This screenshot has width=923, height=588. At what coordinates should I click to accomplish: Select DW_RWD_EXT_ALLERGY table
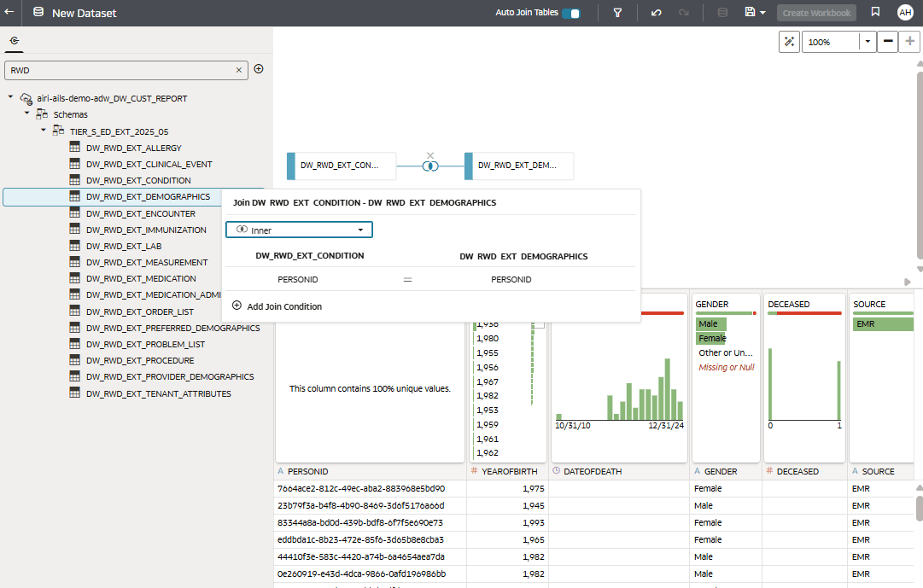(x=133, y=148)
